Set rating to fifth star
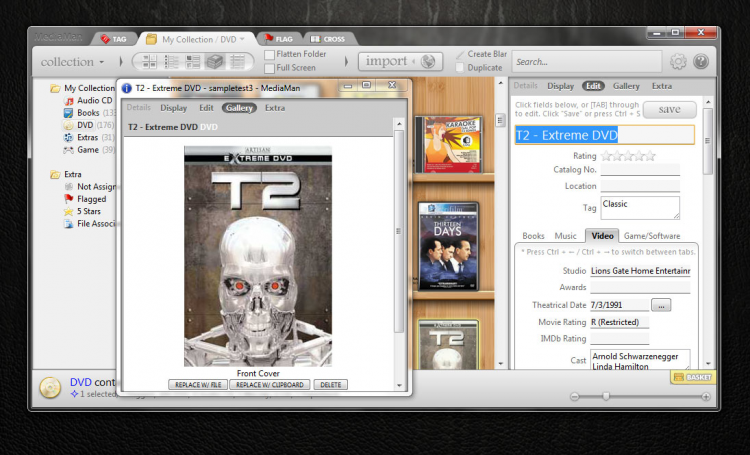 pyautogui.click(x=650, y=156)
